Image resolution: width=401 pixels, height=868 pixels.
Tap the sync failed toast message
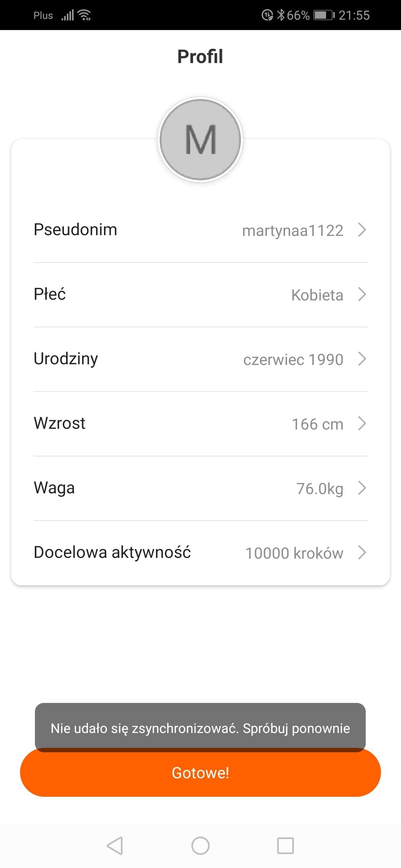point(200,728)
